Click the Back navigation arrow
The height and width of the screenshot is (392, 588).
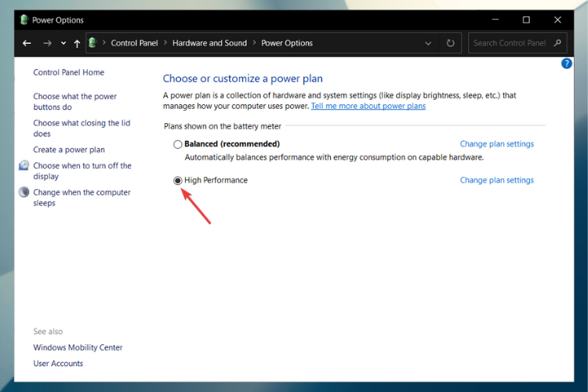[27, 43]
